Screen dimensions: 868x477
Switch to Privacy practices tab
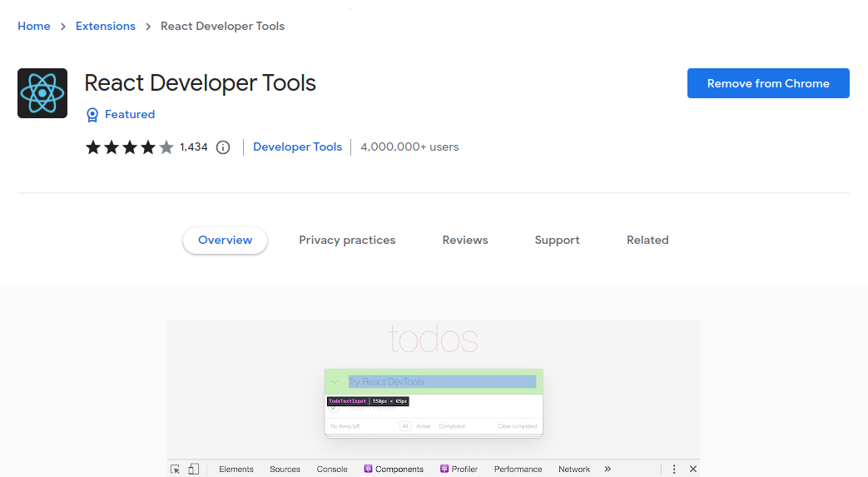coord(347,240)
